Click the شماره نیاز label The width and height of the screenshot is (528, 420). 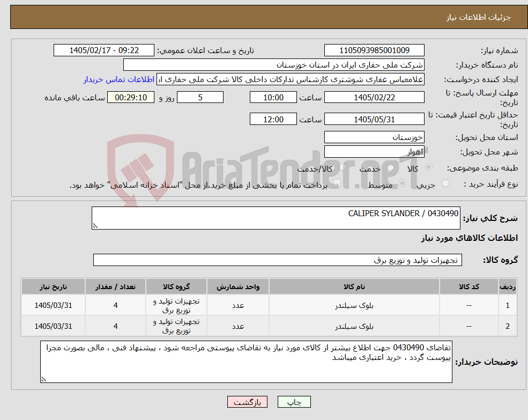(x=499, y=50)
